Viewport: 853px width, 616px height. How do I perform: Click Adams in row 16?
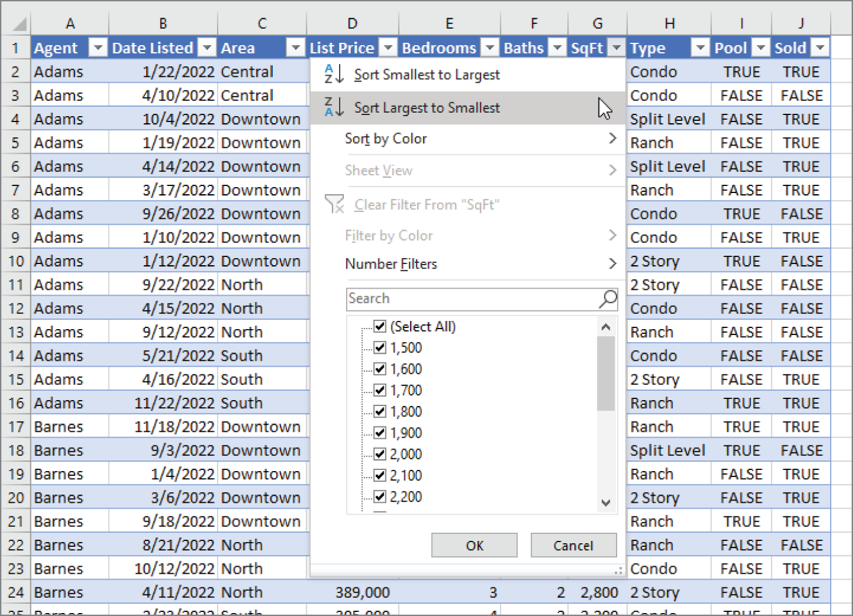click(70, 403)
